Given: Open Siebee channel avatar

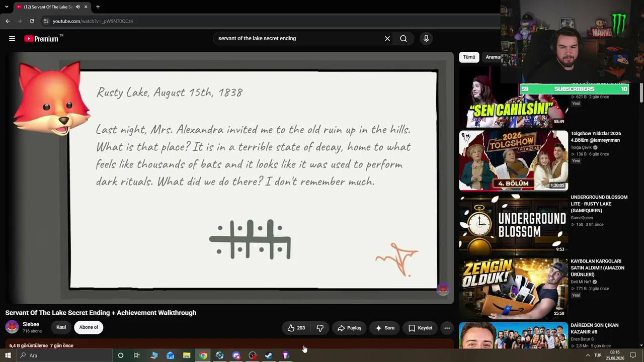Looking at the screenshot, I should coord(12,327).
